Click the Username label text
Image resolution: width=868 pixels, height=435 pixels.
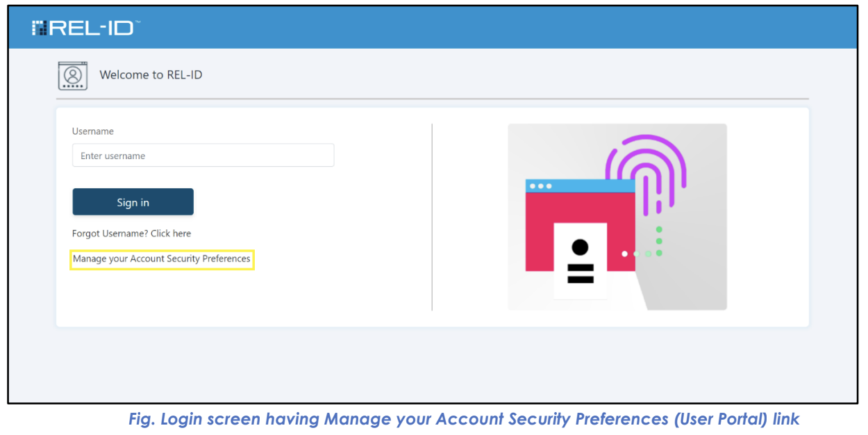coord(93,131)
